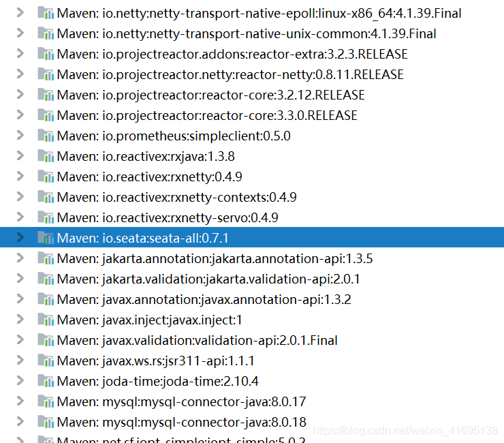Viewport: 504px width, 443px height.
Task: Expand the netty-transport-native-epoll library node
Action: pyautogui.click(x=21, y=13)
